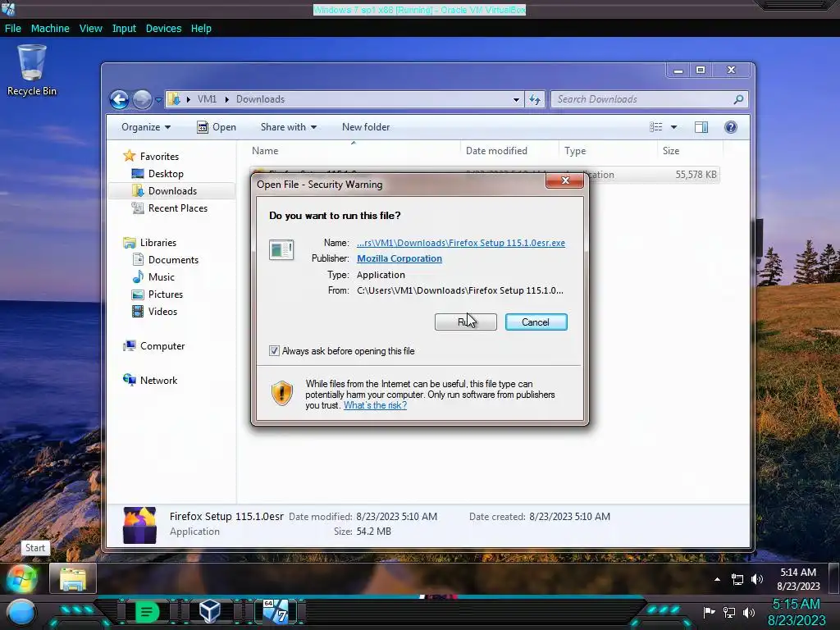Screen dimensions: 840x630
Task: Click the guest volume speaker tray icon
Action: [x=756, y=579]
